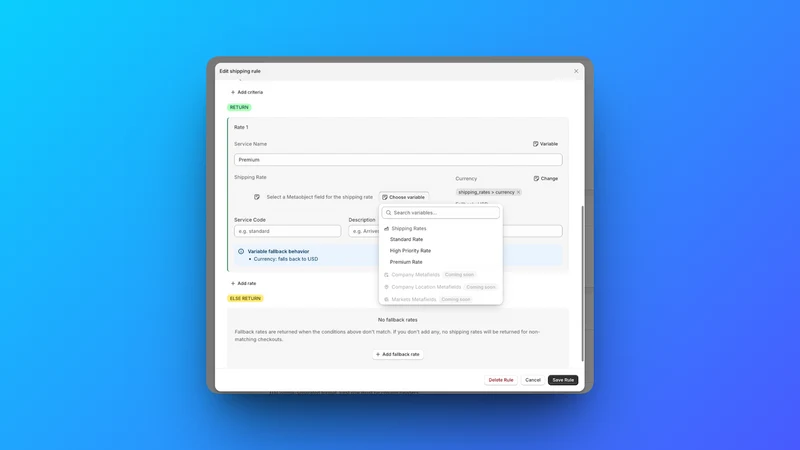Click Company Metafields coming soon entry
Image resolution: width=800 pixels, height=450 pixels.
click(x=429, y=274)
